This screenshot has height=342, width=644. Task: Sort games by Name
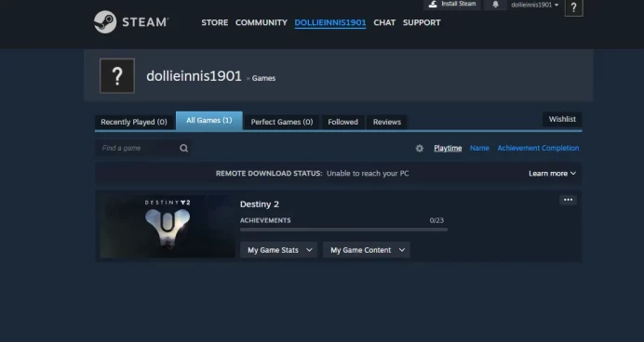(x=479, y=148)
